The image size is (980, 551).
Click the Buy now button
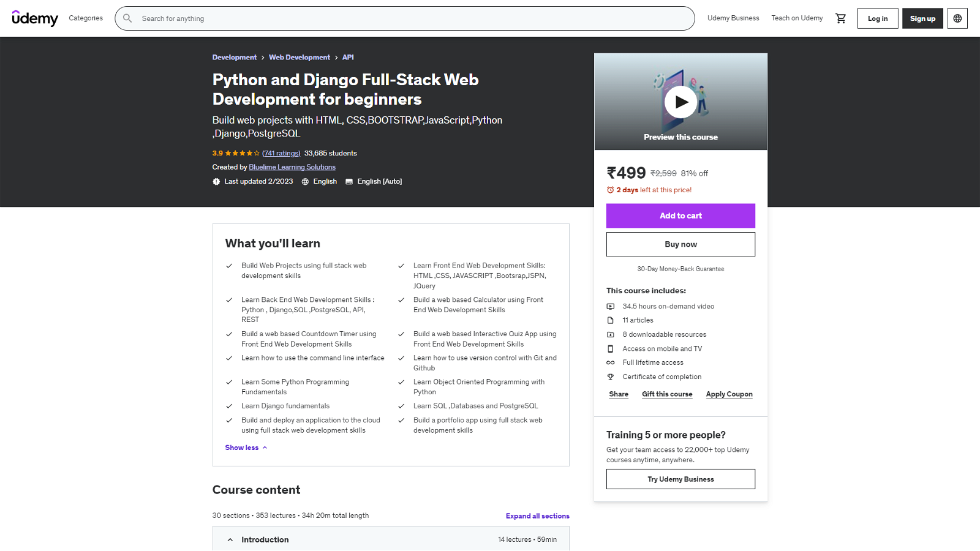point(680,244)
